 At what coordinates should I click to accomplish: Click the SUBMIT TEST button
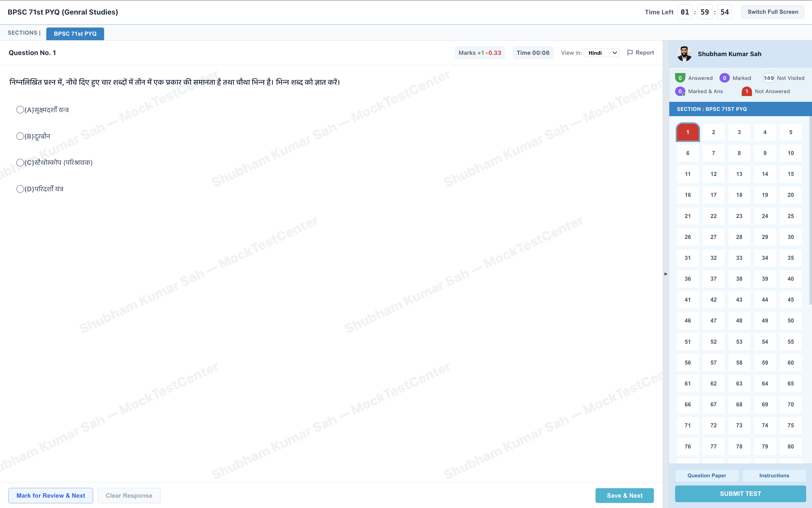(740, 493)
